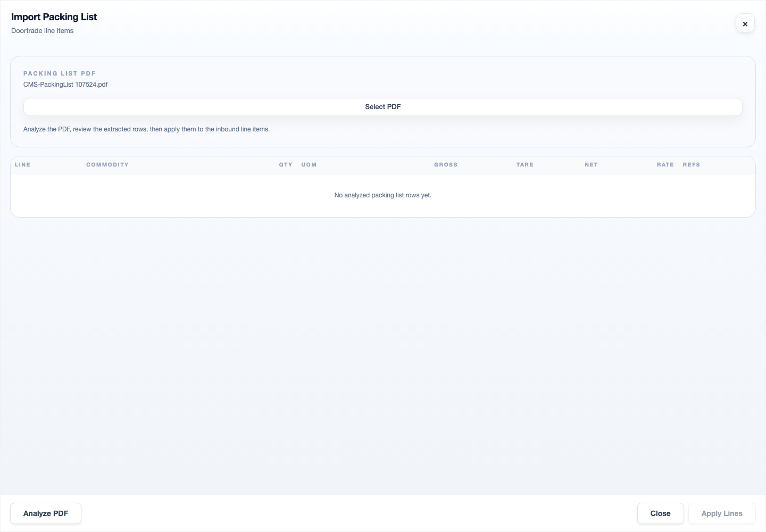The height and width of the screenshot is (532, 766).
Task: Click the RATE column header
Action: pyautogui.click(x=665, y=165)
